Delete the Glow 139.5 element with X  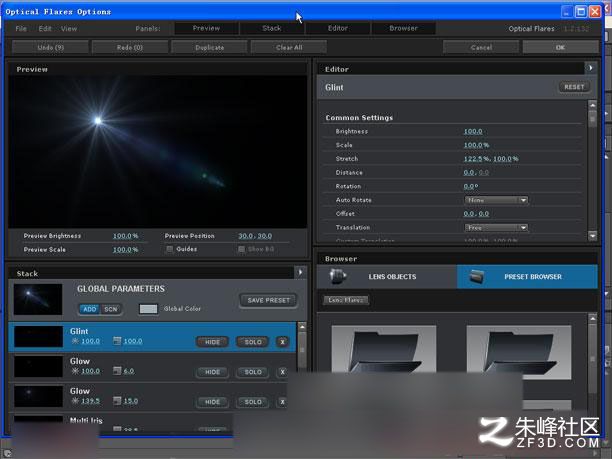click(x=283, y=402)
